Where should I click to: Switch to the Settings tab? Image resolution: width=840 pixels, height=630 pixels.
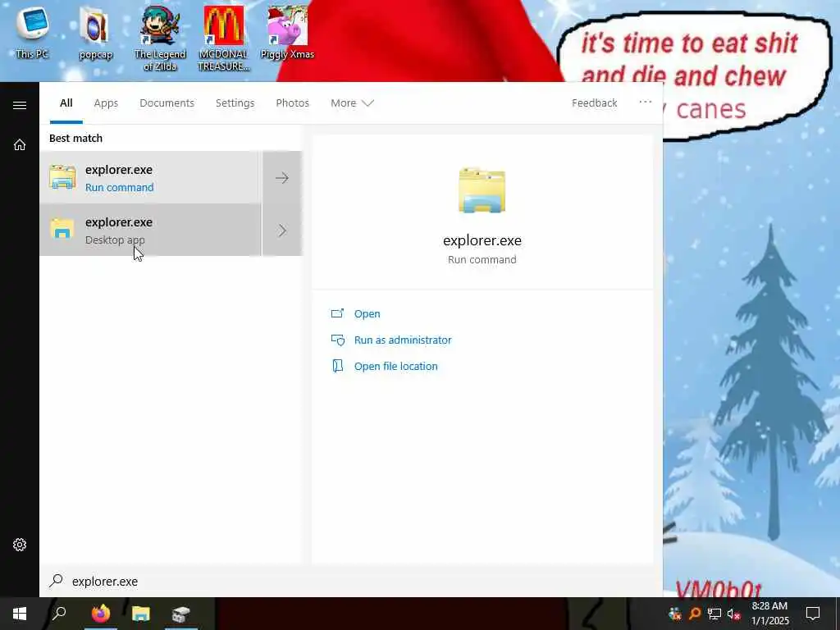click(x=235, y=103)
